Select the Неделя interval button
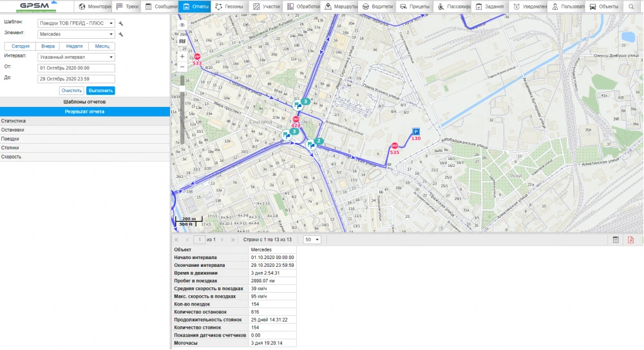Image resolution: width=644 pixels, height=350 pixels. tap(74, 46)
